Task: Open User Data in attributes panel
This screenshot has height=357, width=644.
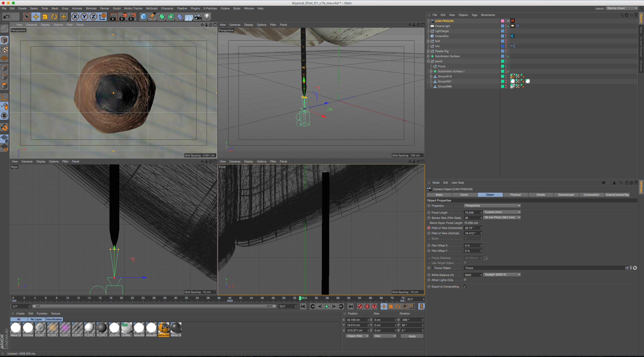Action: (457, 182)
